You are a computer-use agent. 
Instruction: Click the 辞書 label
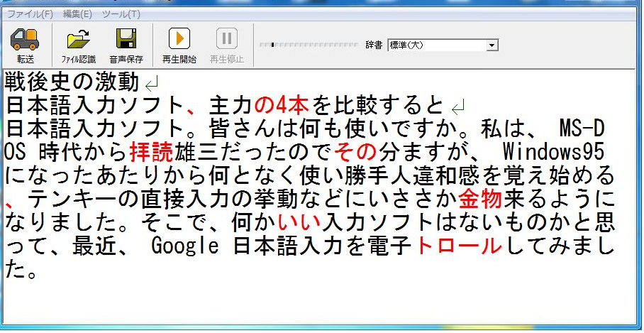coord(374,45)
